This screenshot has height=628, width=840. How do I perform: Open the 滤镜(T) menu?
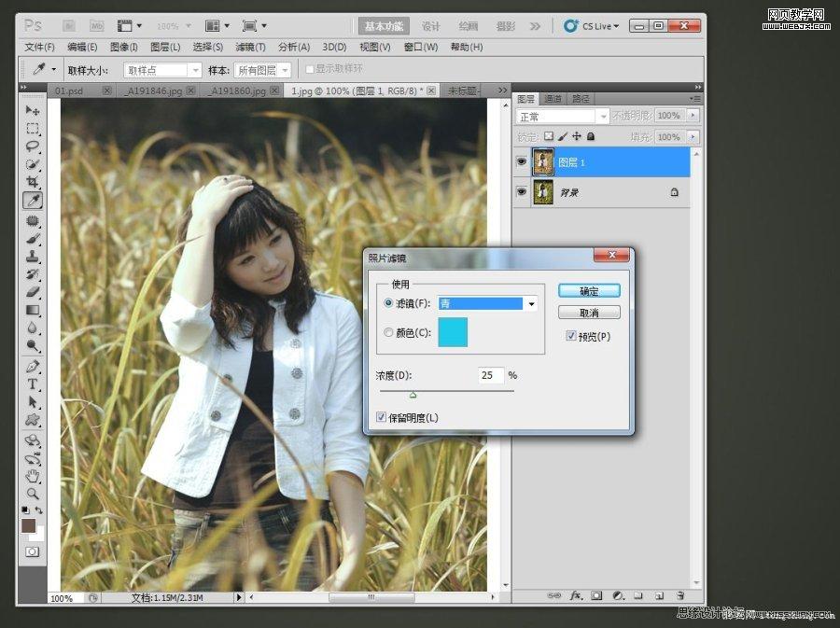250,47
